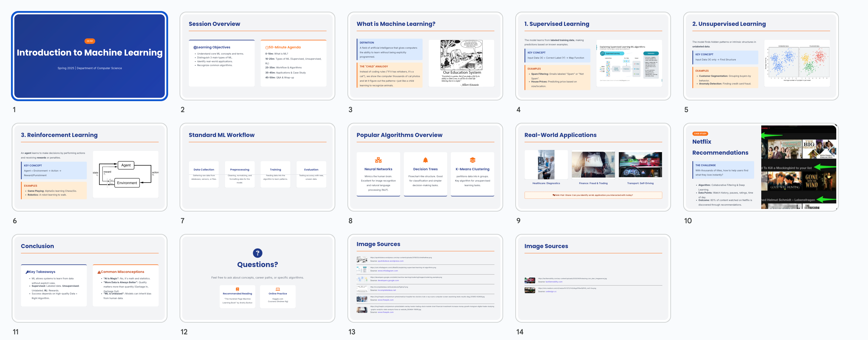Click the Recommended Reading book icon
This screenshot has width=868, height=340.
(237, 289)
